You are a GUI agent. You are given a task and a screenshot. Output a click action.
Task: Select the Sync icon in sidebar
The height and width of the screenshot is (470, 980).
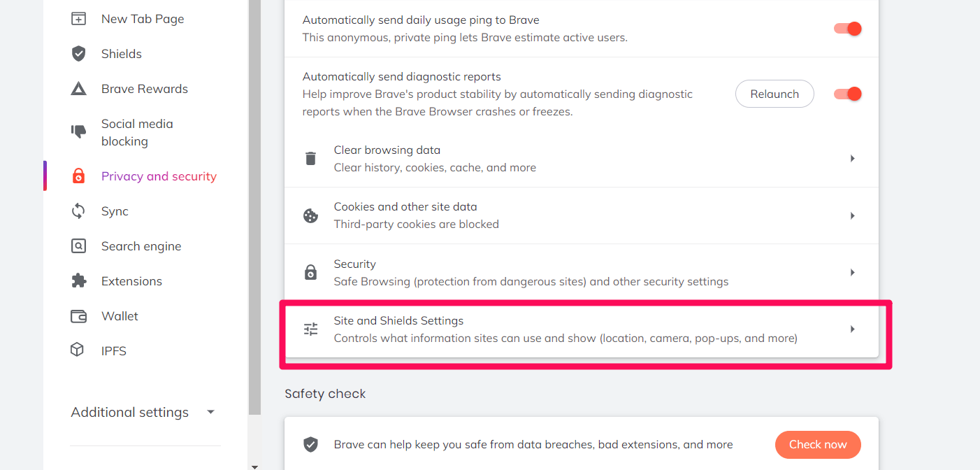click(x=78, y=211)
